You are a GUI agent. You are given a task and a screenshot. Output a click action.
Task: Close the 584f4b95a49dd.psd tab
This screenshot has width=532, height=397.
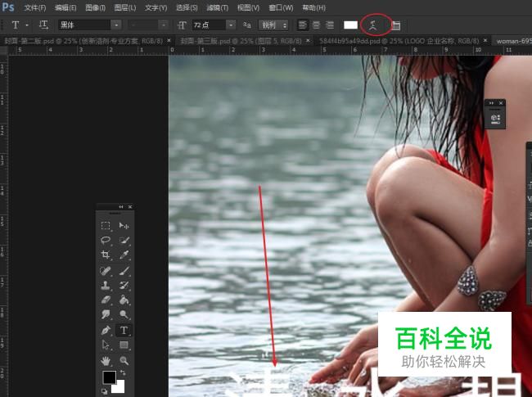[485, 40]
